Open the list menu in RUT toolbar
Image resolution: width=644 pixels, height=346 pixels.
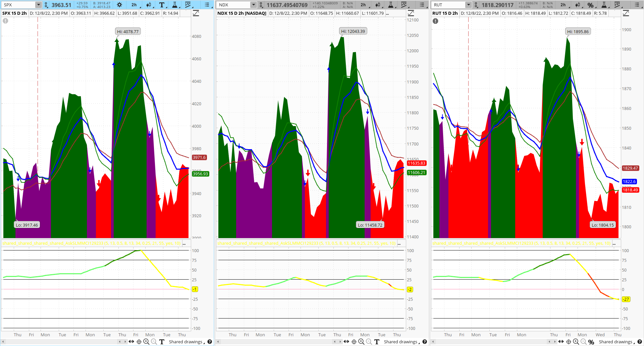(x=637, y=5)
